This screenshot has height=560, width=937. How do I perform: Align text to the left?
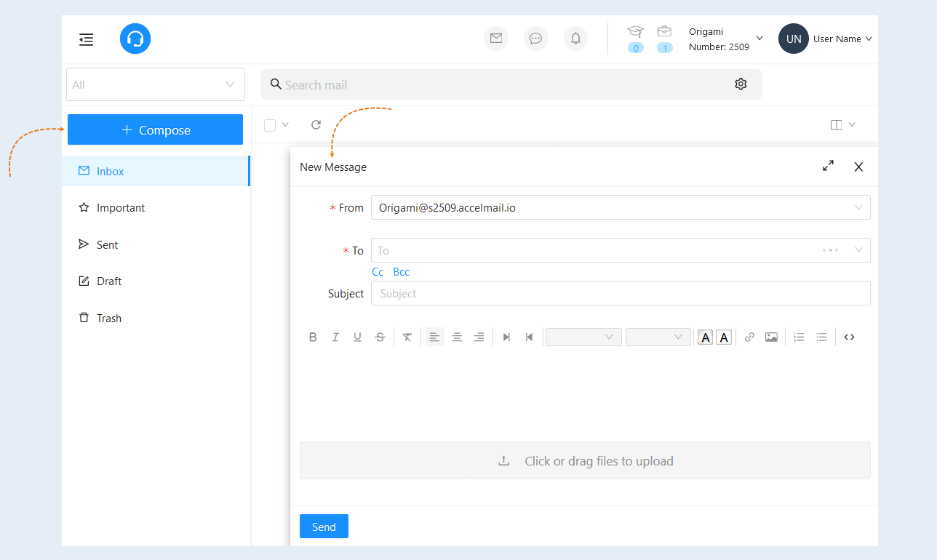pyautogui.click(x=434, y=337)
